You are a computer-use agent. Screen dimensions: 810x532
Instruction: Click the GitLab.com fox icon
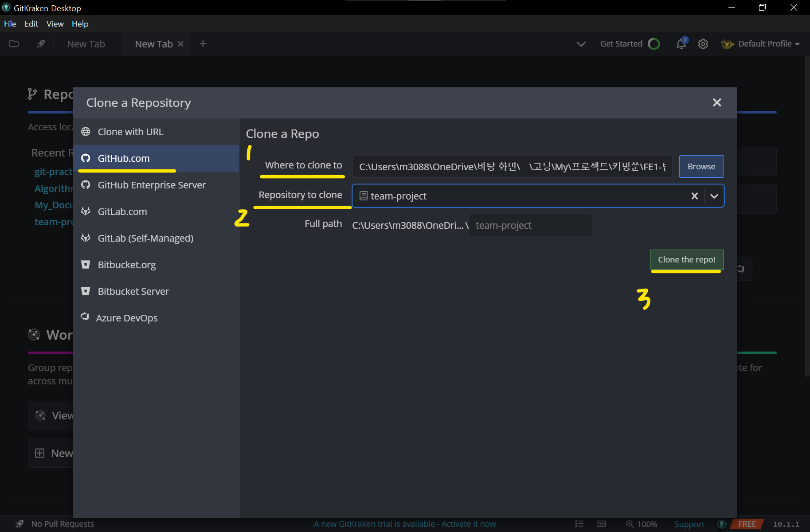86,211
